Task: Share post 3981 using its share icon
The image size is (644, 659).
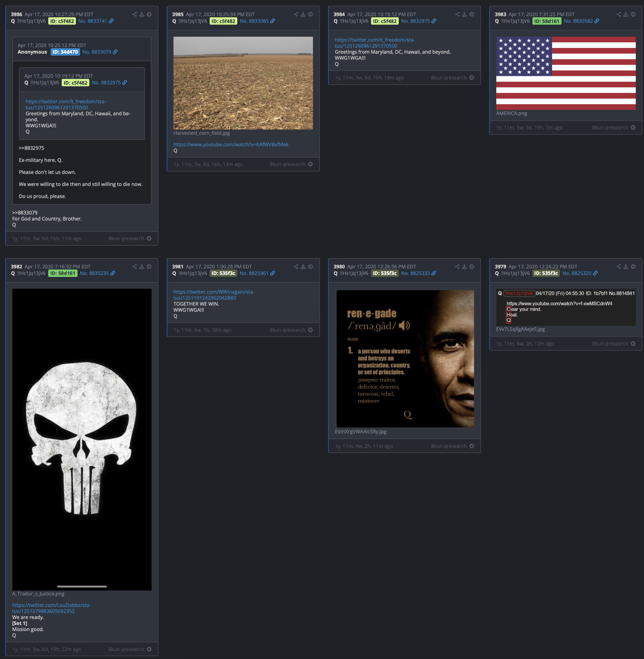Action: [x=296, y=267]
